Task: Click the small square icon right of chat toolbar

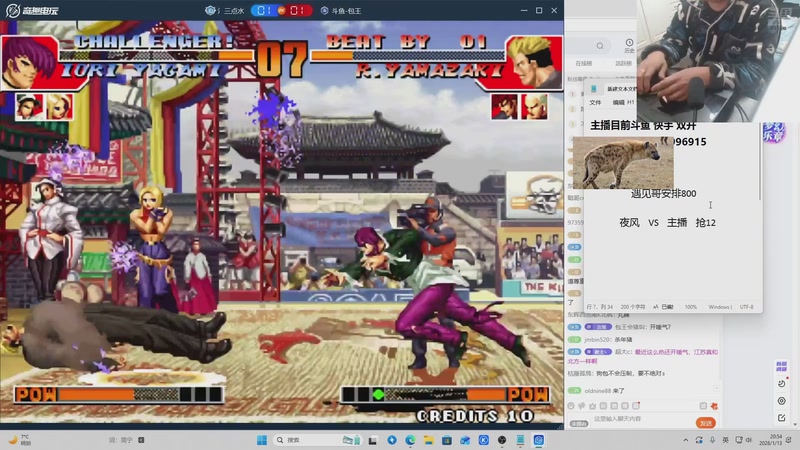Action: pos(703,406)
